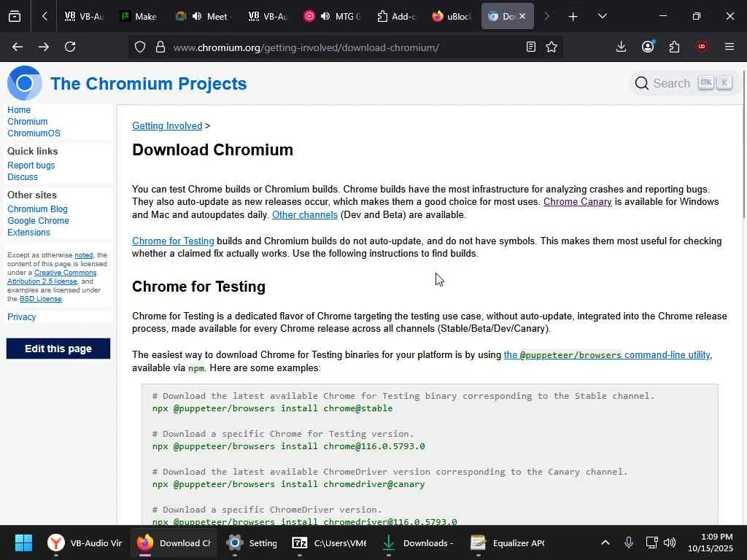Open the BSD License link
This screenshot has height=560, width=747.
[41, 299]
